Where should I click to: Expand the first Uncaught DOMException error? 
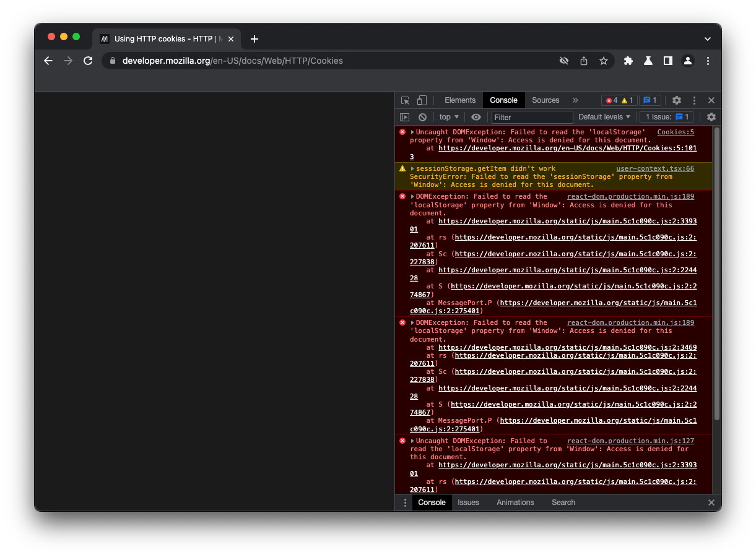click(x=412, y=132)
